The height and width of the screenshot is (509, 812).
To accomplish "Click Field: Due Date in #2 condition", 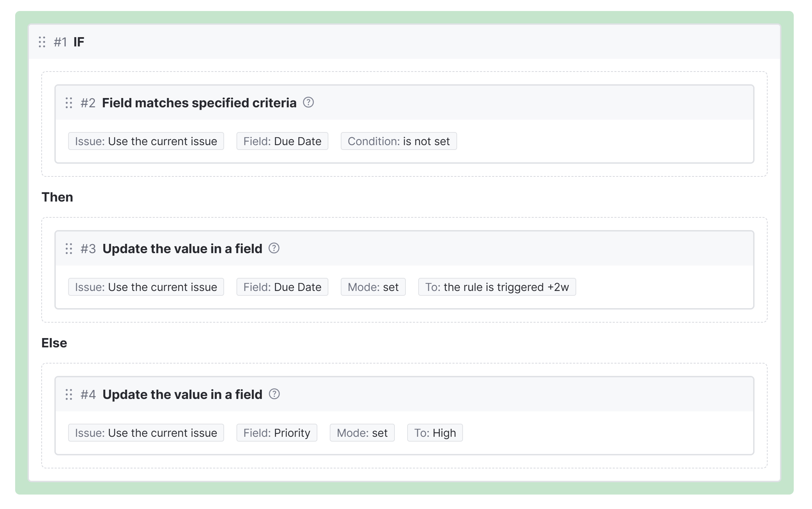I will (282, 141).
